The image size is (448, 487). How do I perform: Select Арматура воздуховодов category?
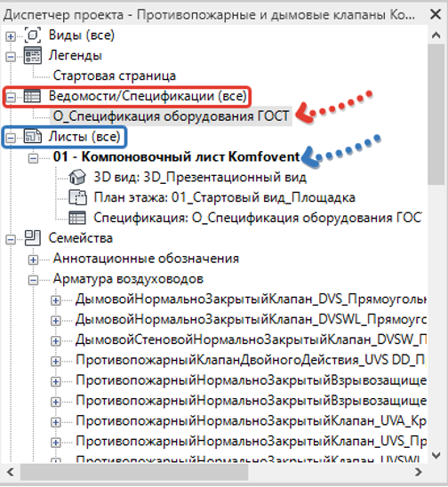pyautogui.click(x=128, y=279)
